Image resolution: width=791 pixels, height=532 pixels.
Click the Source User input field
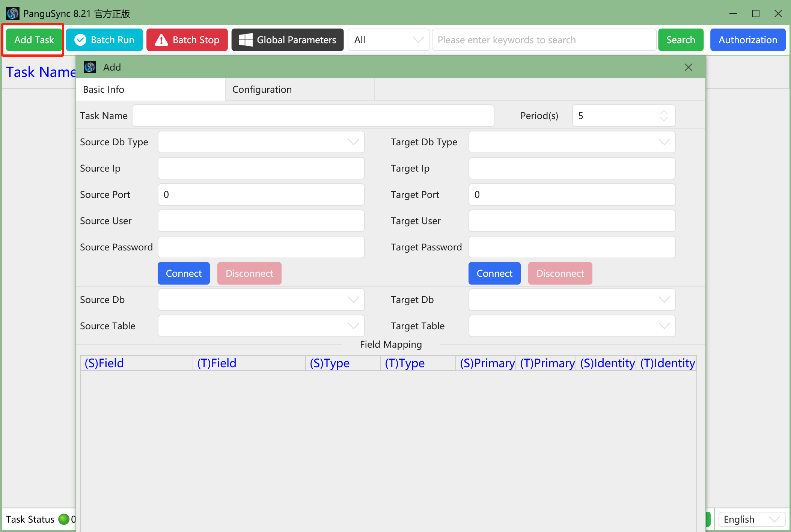click(x=261, y=221)
